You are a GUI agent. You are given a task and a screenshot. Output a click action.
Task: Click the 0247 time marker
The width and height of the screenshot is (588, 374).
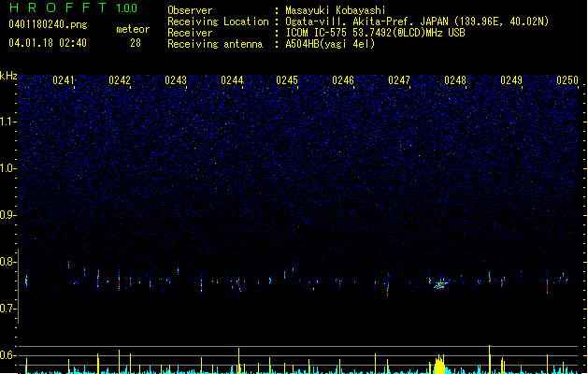tap(399, 79)
